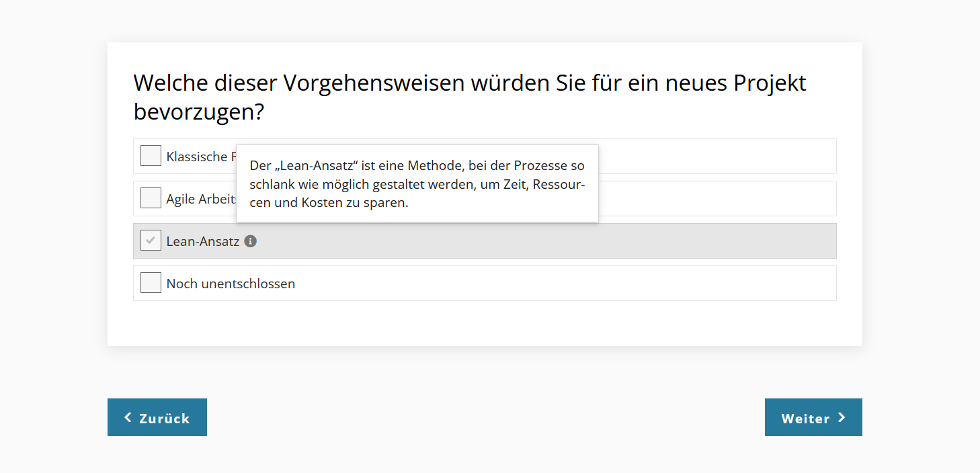Go back with the Zurück button
The width and height of the screenshot is (980, 473).
[157, 417]
